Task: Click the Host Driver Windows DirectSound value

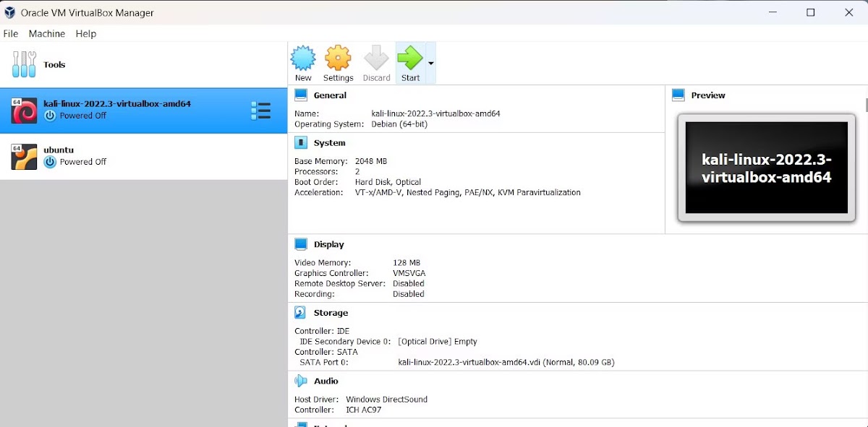Action: pos(387,400)
